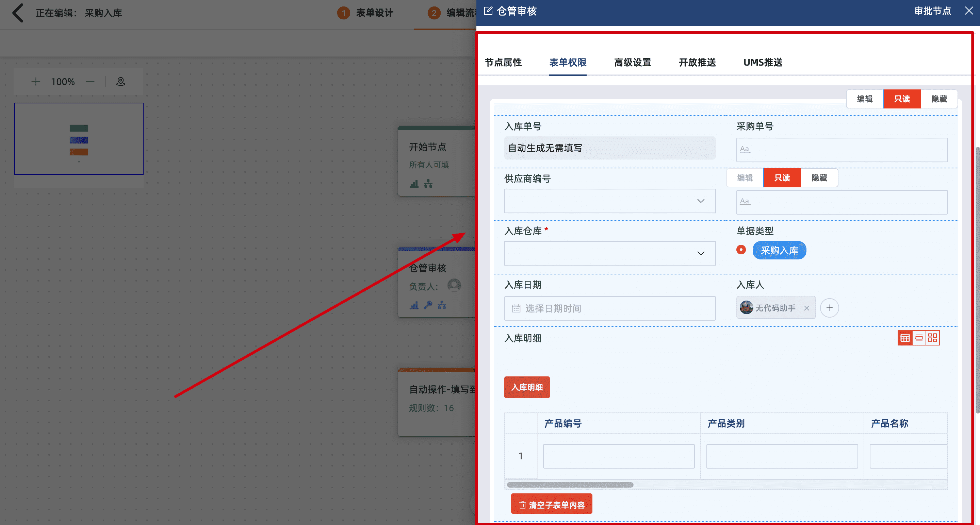Screen dimensions: 980x525
Task: Click the back arrow beside 正在编辑
Action: coord(18,13)
